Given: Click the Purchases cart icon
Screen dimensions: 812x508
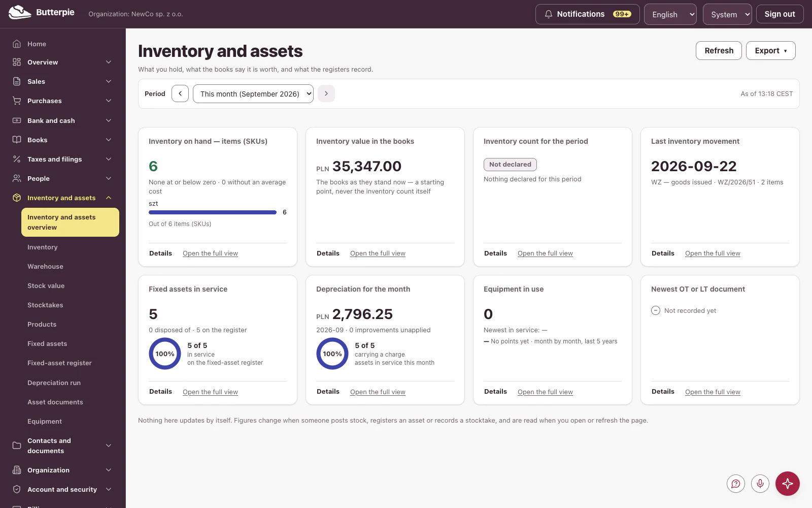Looking at the screenshot, I should tap(17, 101).
